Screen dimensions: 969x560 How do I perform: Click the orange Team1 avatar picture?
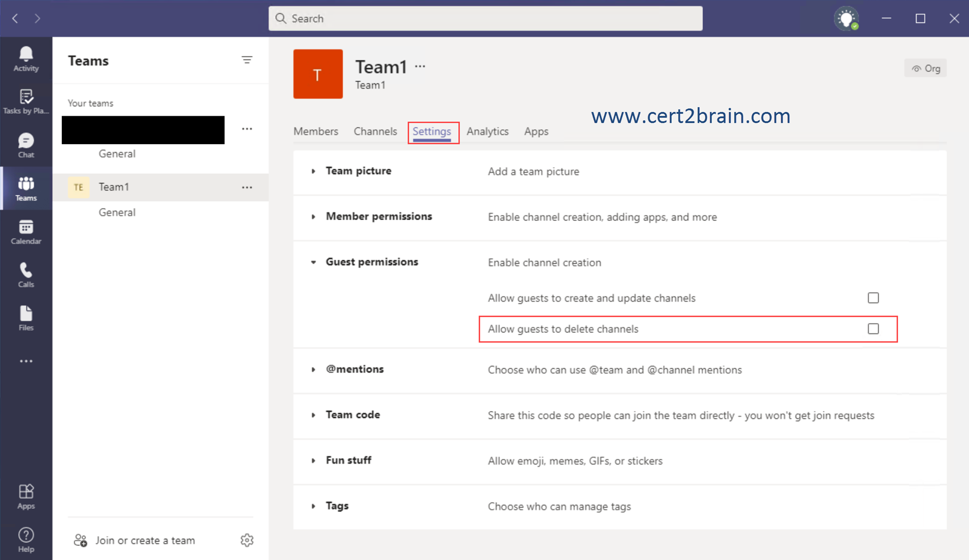coord(318,74)
